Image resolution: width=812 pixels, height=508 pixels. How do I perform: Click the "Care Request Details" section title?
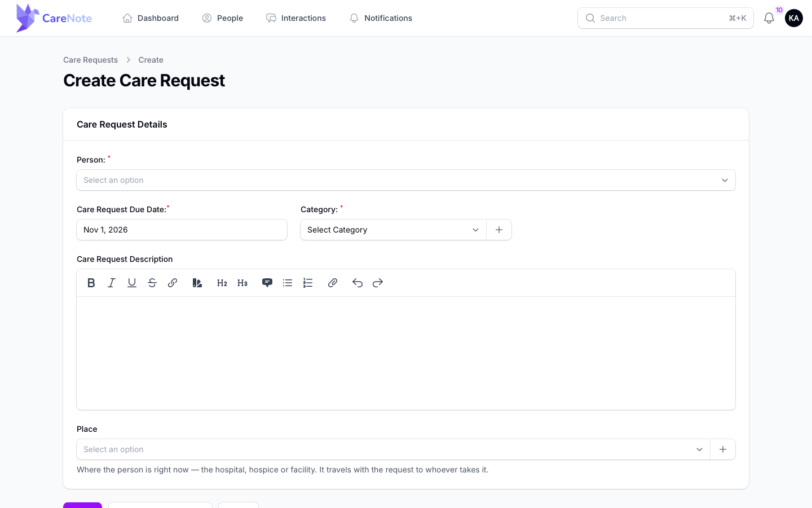[122, 124]
